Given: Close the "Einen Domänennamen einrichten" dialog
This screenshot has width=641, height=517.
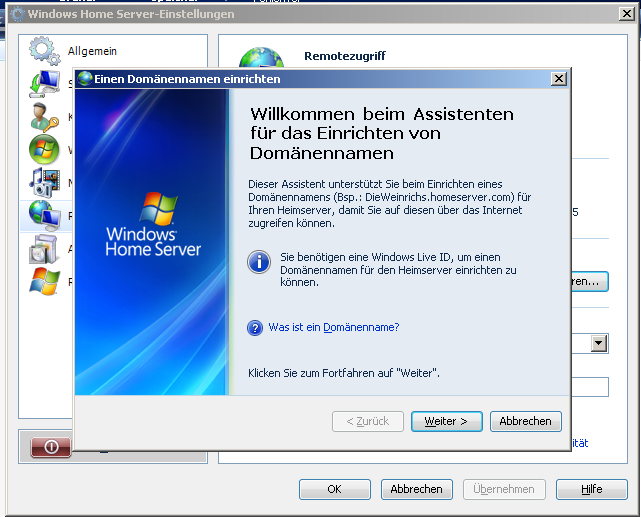Looking at the screenshot, I should [x=559, y=79].
